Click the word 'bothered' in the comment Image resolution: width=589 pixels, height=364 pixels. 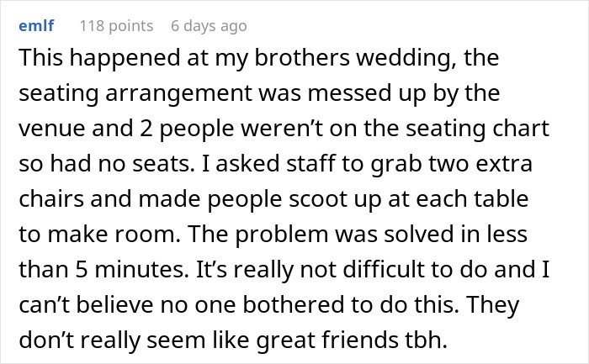(294, 304)
